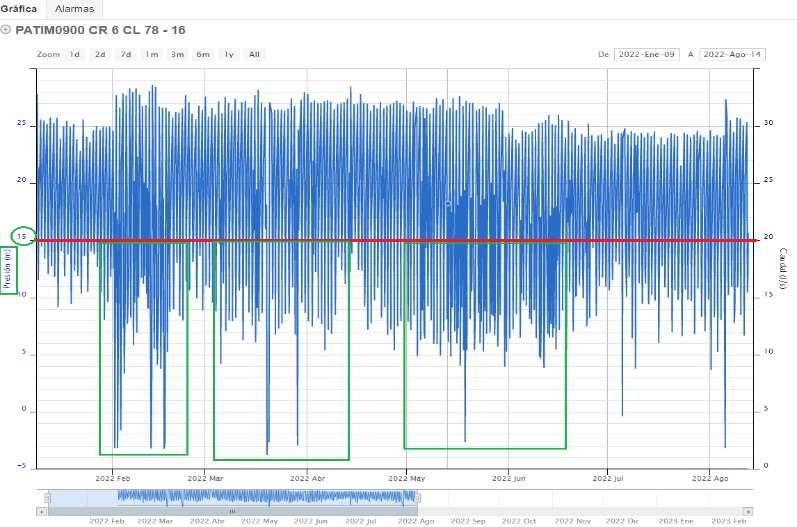The height and width of the screenshot is (527, 797).
Task: Click the left axis 25 pressure label
Action: point(21,122)
